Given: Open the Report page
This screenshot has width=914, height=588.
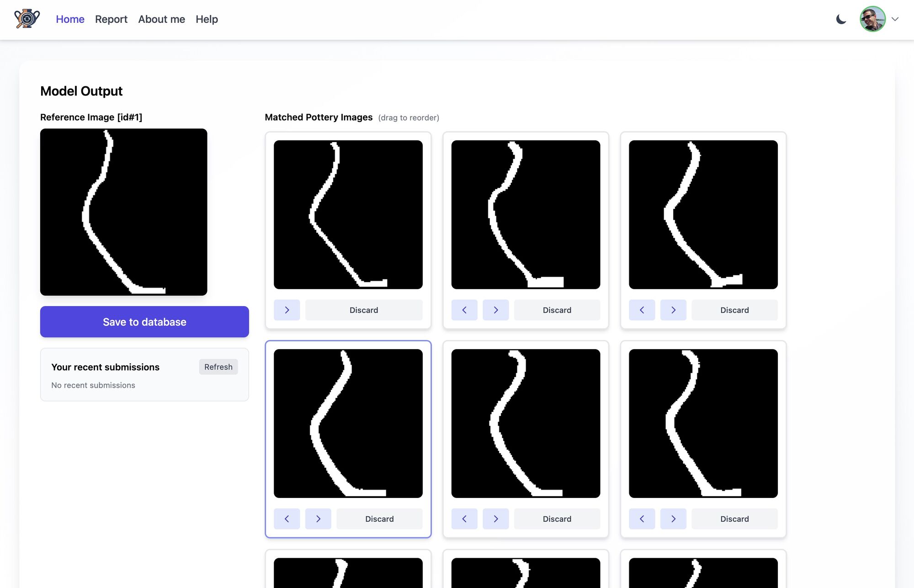Looking at the screenshot, I should pos(111,19).
